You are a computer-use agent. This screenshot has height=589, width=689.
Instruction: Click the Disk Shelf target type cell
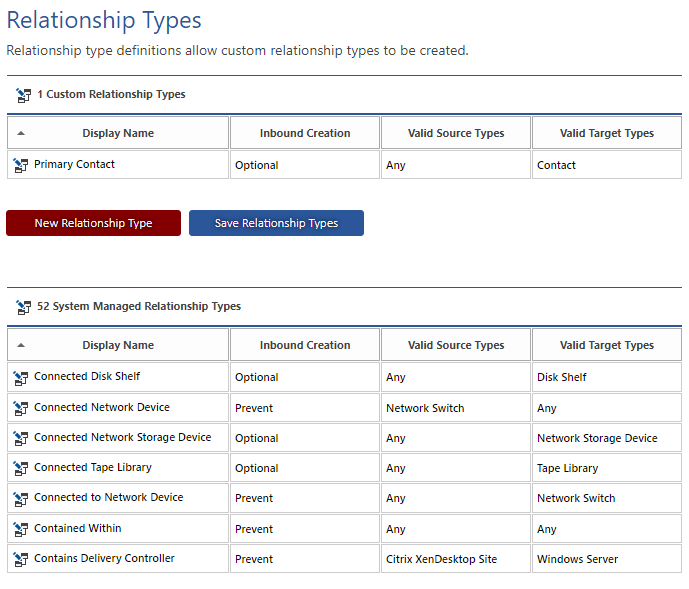[x=607, y=377]
